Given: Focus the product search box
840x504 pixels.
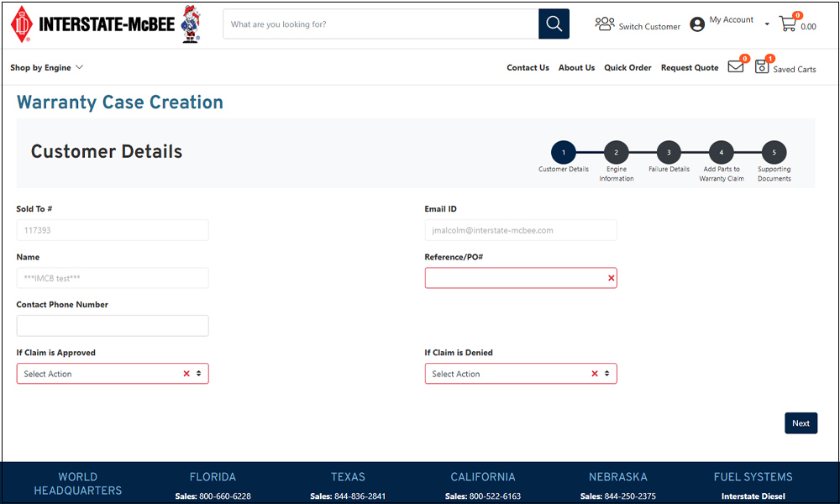Looking at the screenshot, I should [x=381, y=24].
